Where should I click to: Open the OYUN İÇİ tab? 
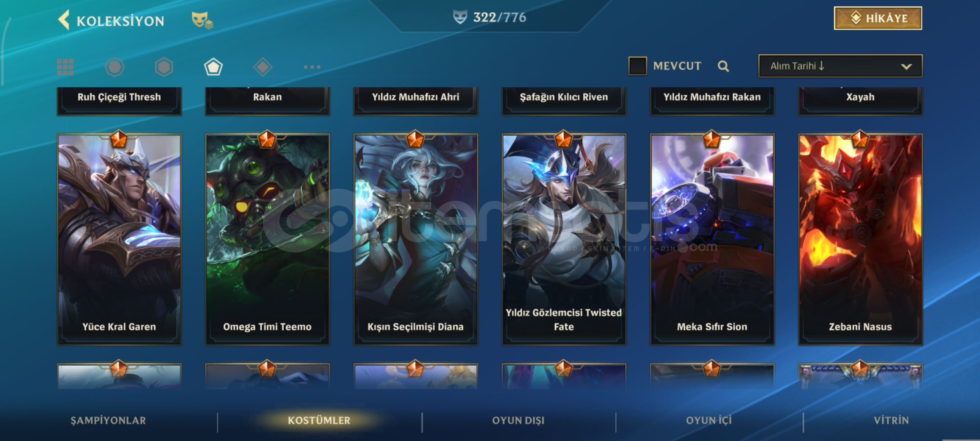coord(709,421)
